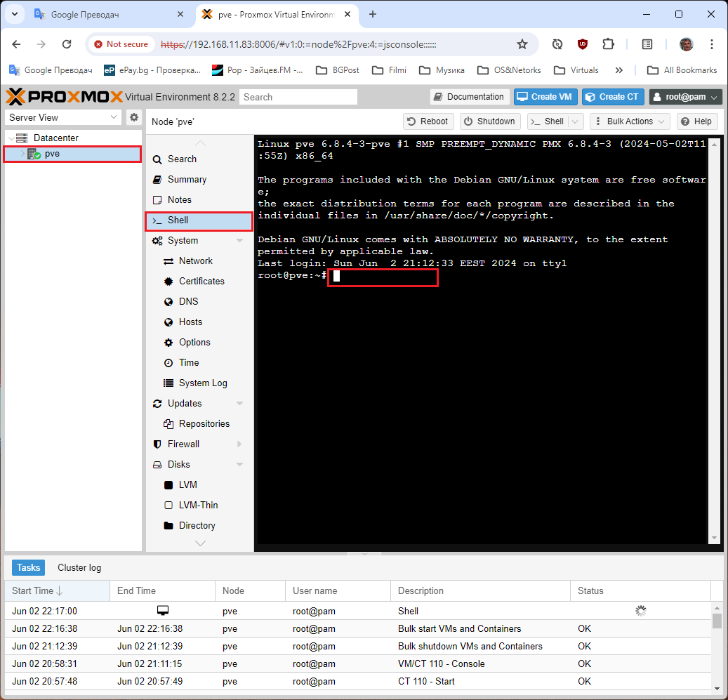Go back in browser history
Viewport: 728px width, 700px height.
[17, 44]
